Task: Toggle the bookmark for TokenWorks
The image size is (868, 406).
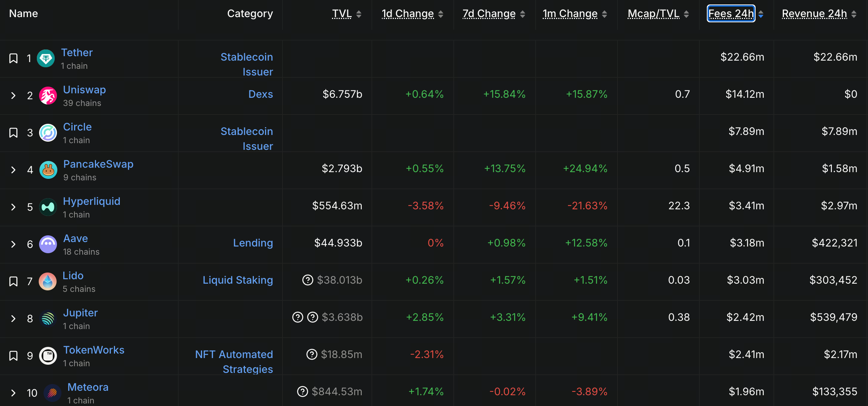Action: pyautogui.click(x=13, y=356)
